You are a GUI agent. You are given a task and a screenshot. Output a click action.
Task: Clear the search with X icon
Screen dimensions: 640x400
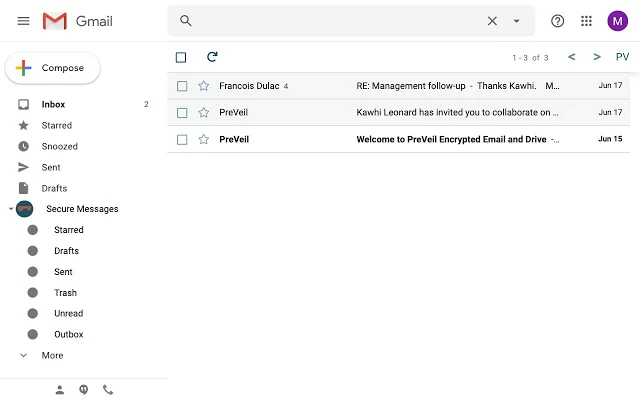[x=492, y=21]
